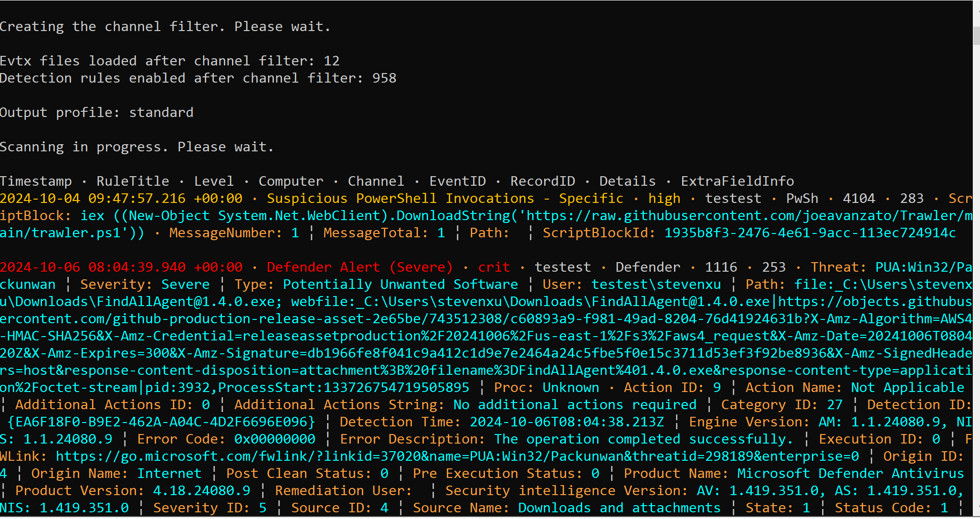The image size is (980, 519).
Task: Click record ID '253'
Action: point(774,267)
